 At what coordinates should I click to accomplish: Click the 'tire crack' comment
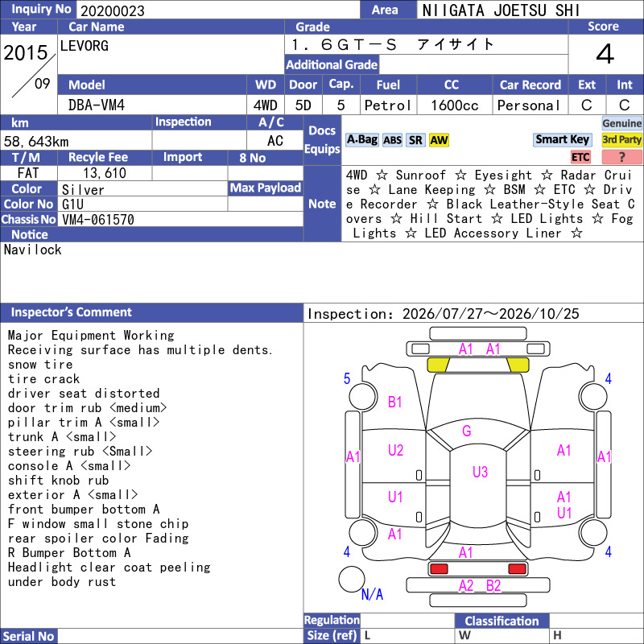click(x=43, y=378)
